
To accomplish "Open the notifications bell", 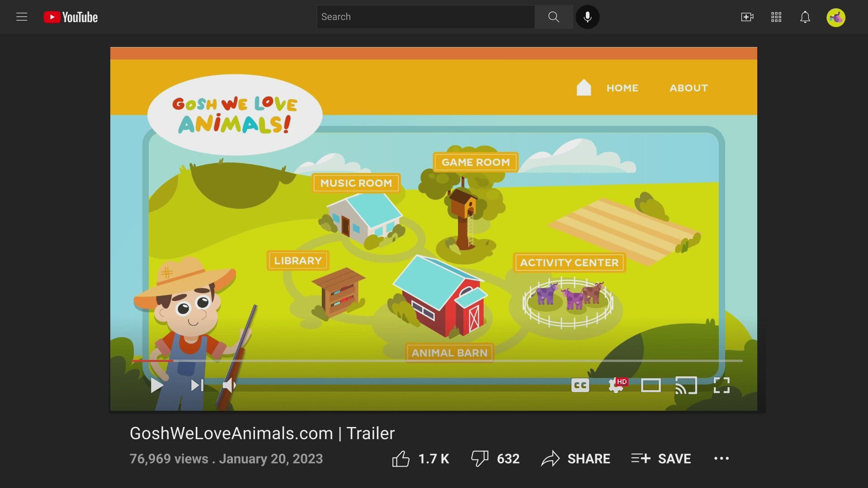I will [805, 17].
